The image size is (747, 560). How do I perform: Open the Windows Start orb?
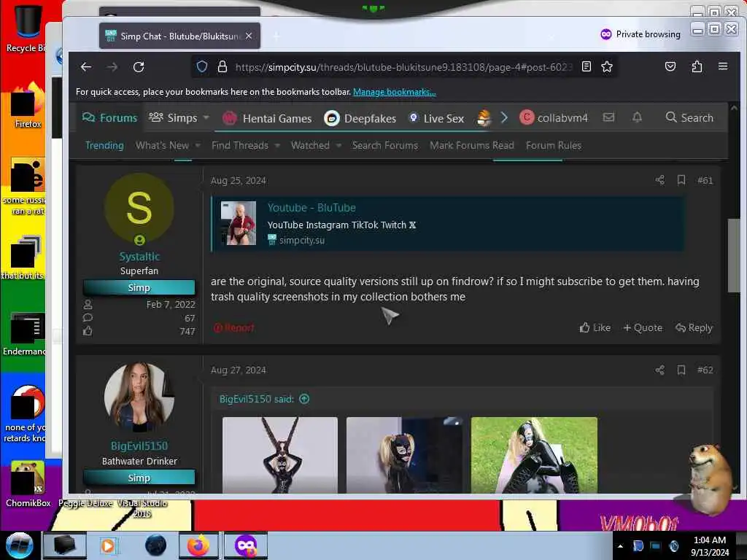[19, 545]
